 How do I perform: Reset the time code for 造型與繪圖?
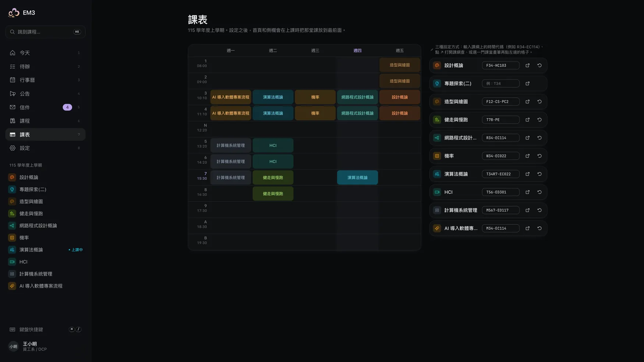click(x=539, y=102)
